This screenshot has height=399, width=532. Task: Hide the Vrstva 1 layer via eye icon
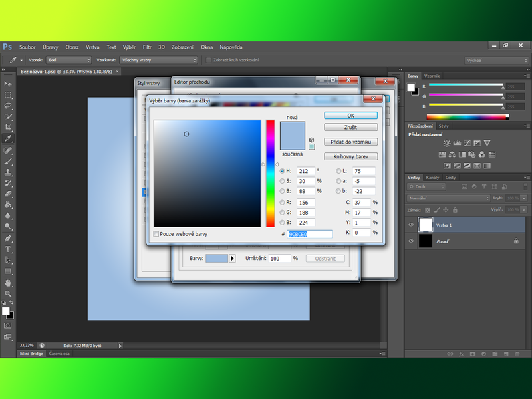tap(411, 225)
